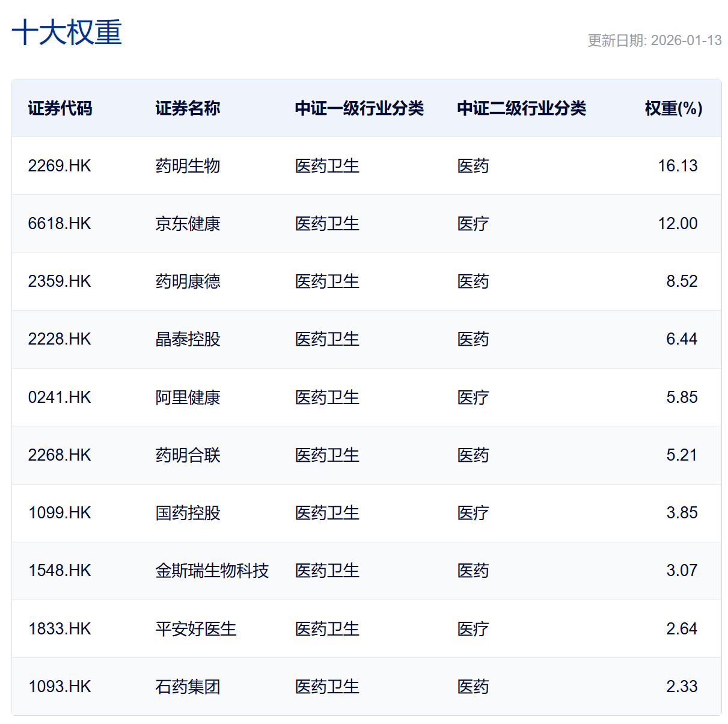Open the 药明生物 stock entry
This screenshot has width=728, height=724.
coord(188,166)
